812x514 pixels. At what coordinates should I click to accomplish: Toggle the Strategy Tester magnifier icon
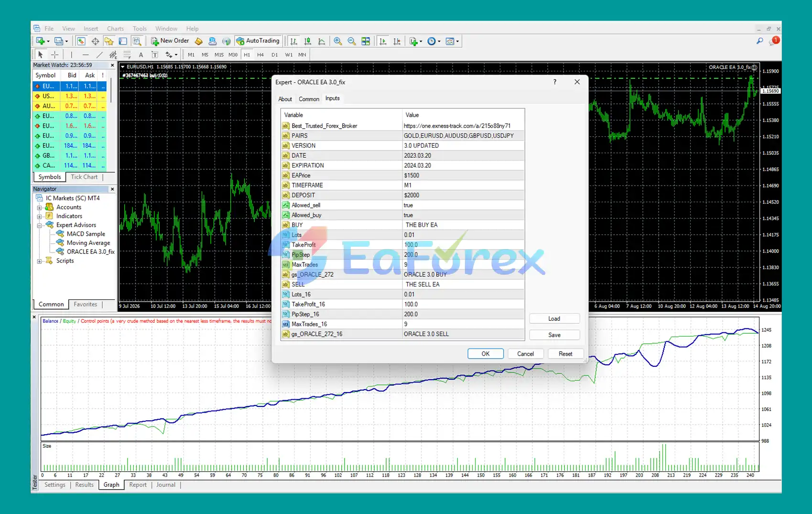pyautogui.click(x=137, y=41)
